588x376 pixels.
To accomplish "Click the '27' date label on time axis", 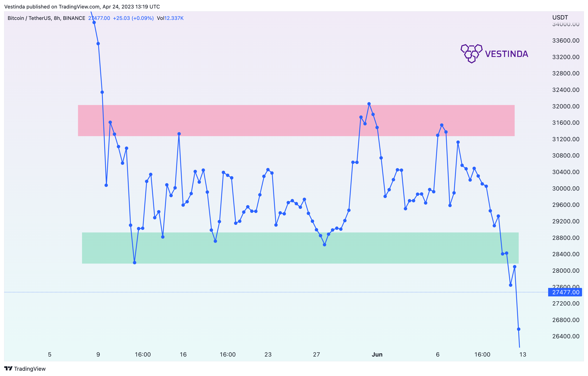I will click(x=316, y=355).
